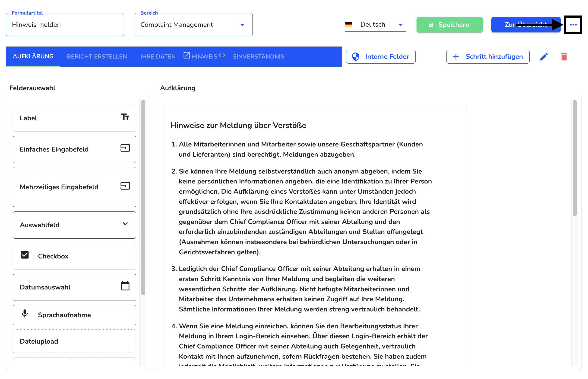Viewport: 588px width, 379px height.
Task: Click the plus icon on Schritt hinzufügen
Action: [456, 57]
